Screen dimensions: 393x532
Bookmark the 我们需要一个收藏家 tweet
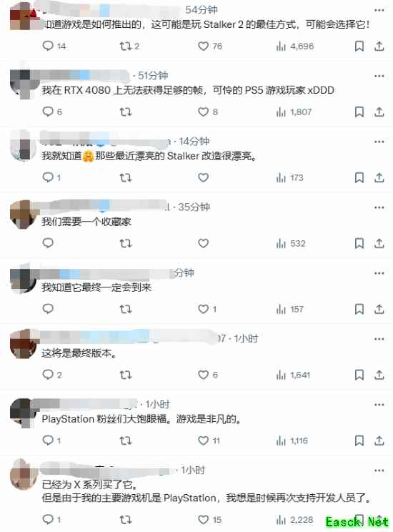[x=359, y=243]
